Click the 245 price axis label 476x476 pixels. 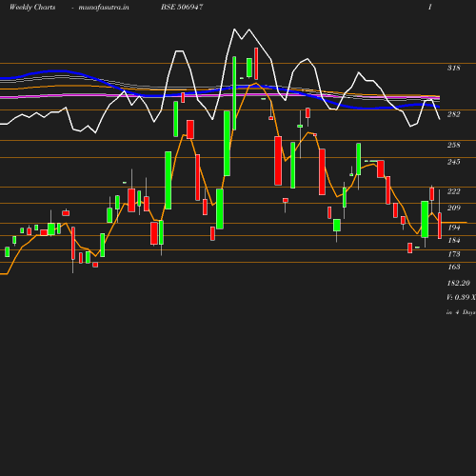453,162
